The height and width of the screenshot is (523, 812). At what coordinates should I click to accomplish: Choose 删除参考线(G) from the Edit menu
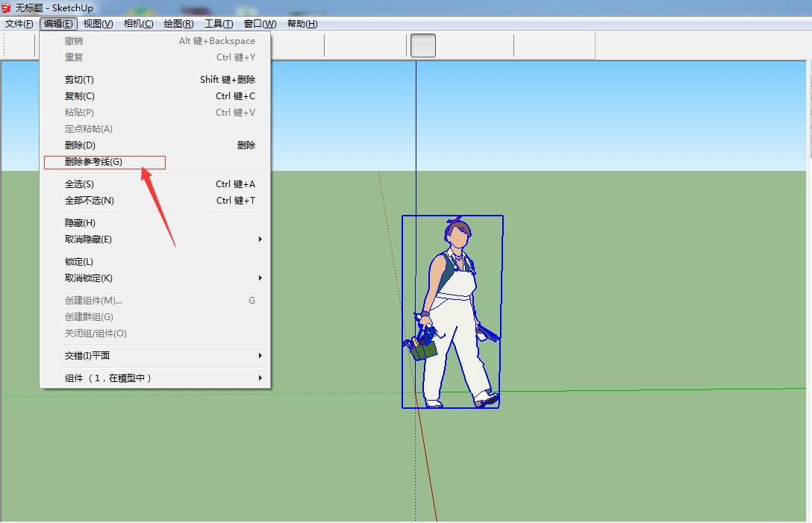[x=93, y=162]
